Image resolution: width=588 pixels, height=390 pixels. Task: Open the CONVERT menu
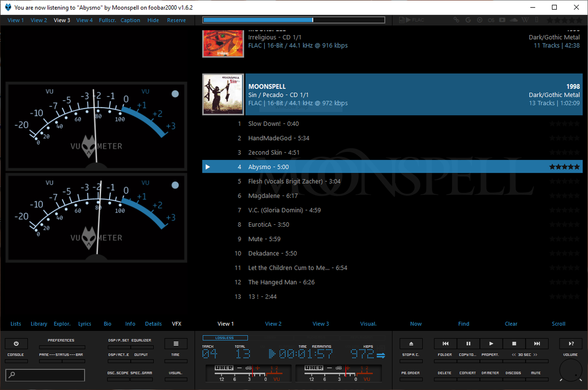click(x=468, y=375)
